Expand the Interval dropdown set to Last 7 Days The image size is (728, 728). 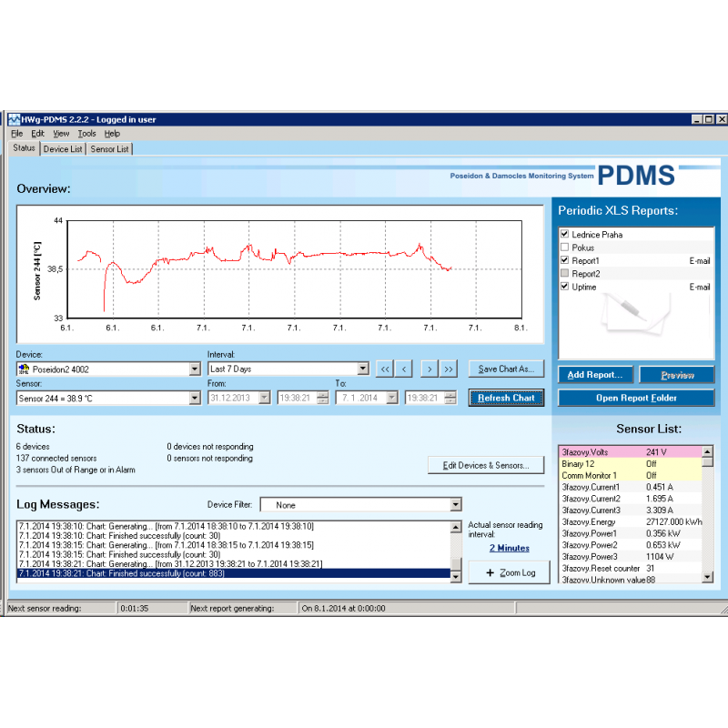point(363,369)
